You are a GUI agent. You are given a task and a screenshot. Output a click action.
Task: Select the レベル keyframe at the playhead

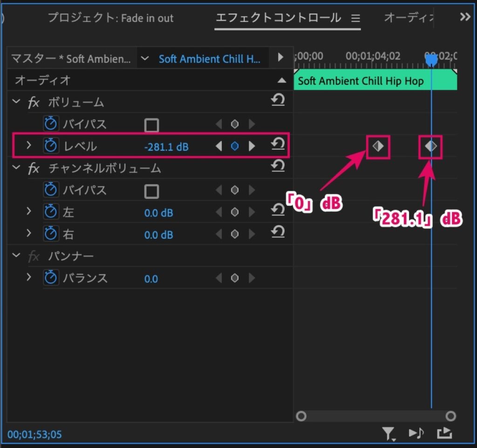(430, 146)
